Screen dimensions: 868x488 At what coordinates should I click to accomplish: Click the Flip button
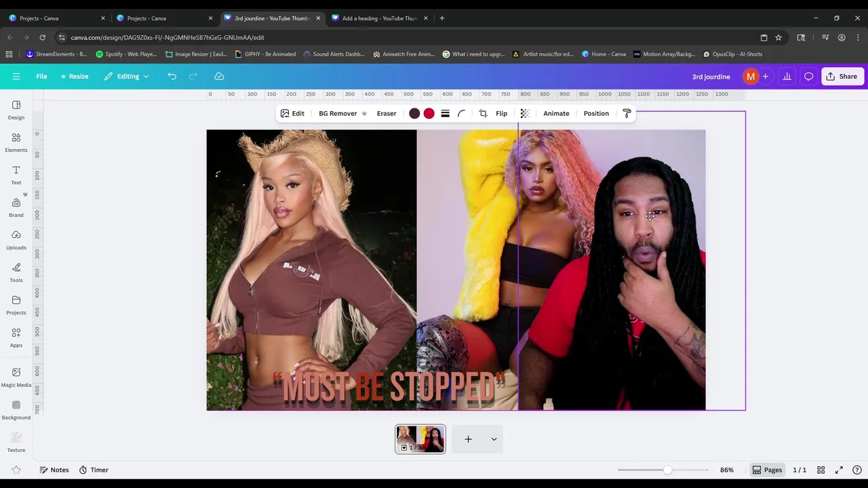point(501,113)
